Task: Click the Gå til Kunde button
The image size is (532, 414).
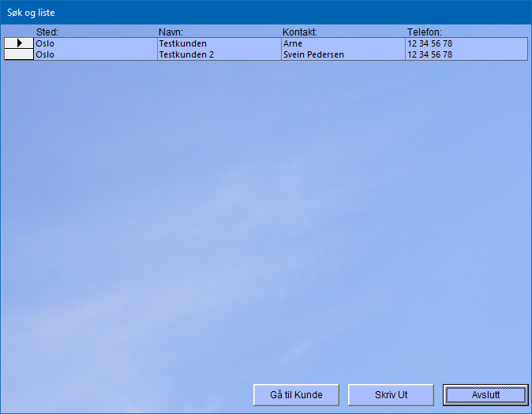Action: [x=296, y=394]
